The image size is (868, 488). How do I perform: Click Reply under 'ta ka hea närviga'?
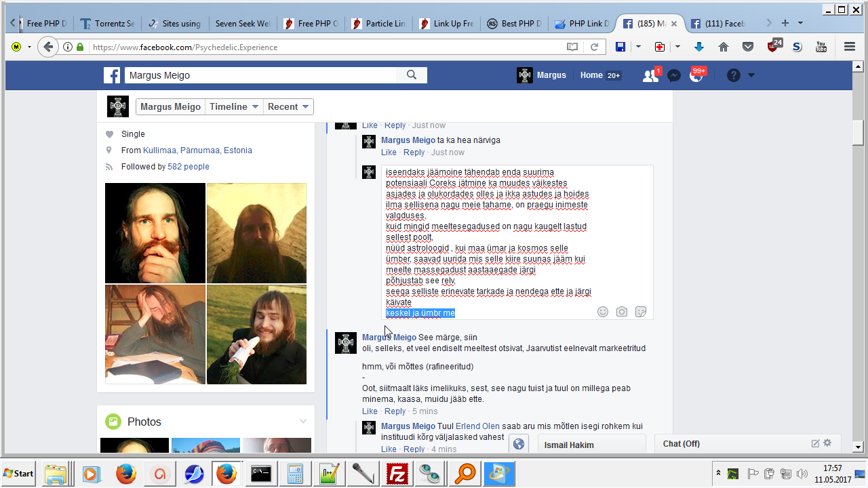(414, 152)
